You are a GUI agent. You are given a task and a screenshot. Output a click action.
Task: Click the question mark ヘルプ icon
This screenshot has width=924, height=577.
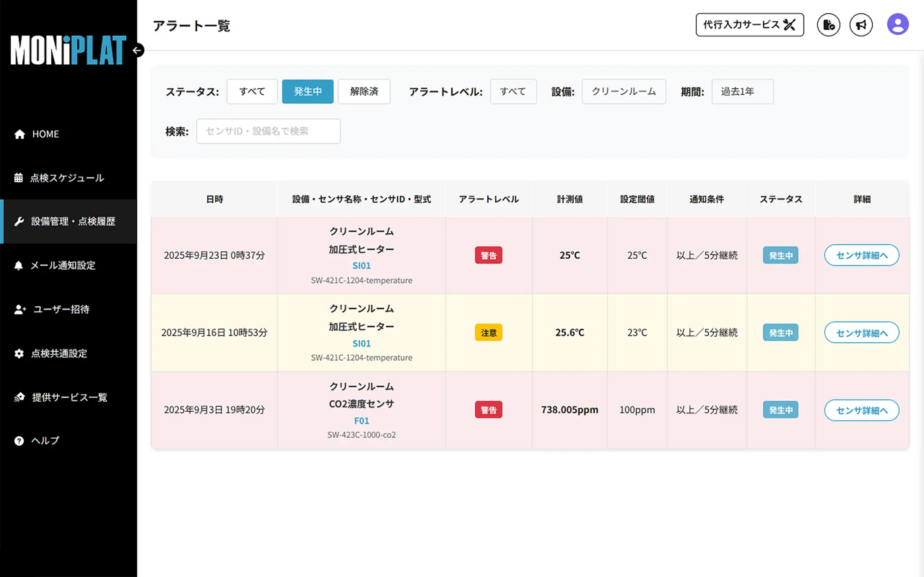tap(19, 441)
